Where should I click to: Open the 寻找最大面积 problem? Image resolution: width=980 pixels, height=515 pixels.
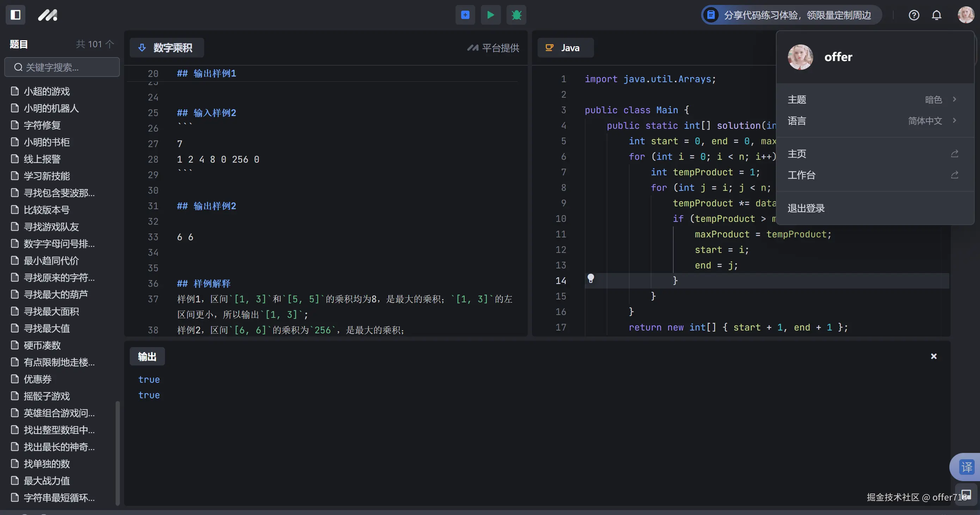point(51,311)
